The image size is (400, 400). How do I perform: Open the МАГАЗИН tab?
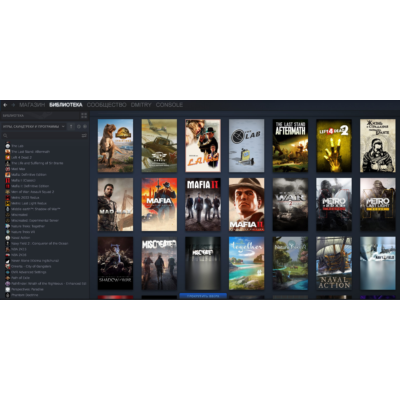coord(32,105)
